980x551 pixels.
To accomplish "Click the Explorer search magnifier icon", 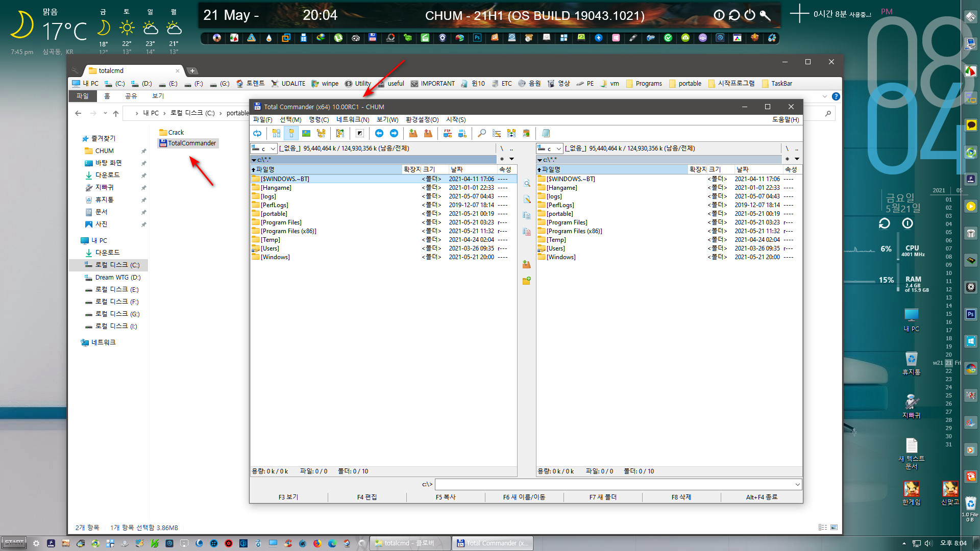I will point(828,113).
